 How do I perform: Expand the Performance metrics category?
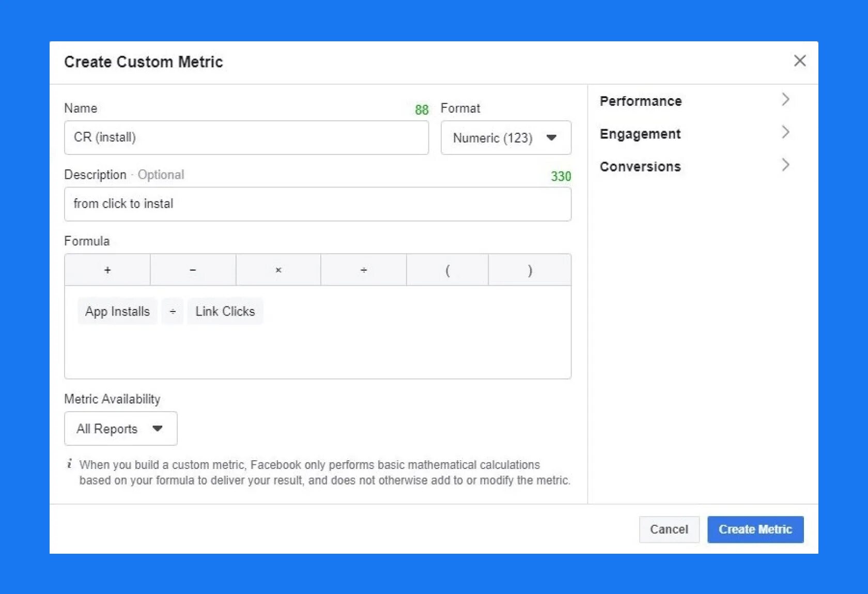click(x=694, y=101)
